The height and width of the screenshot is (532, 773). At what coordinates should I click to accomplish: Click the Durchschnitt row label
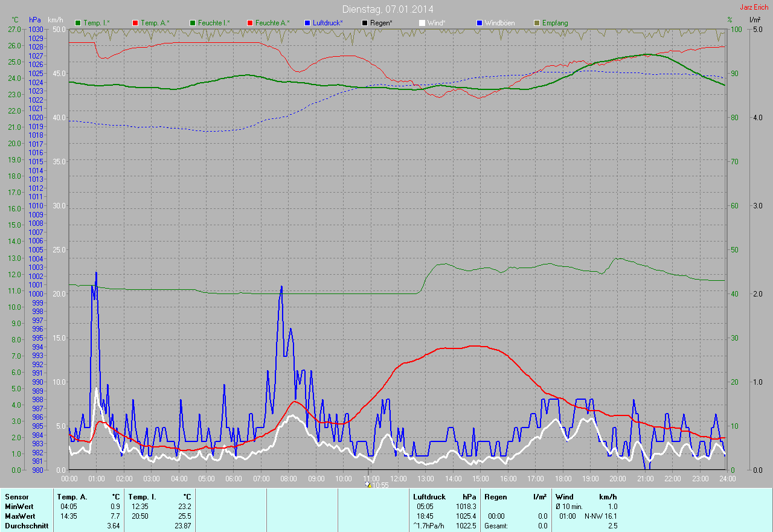pyautogui.click(x=27, y=526)
